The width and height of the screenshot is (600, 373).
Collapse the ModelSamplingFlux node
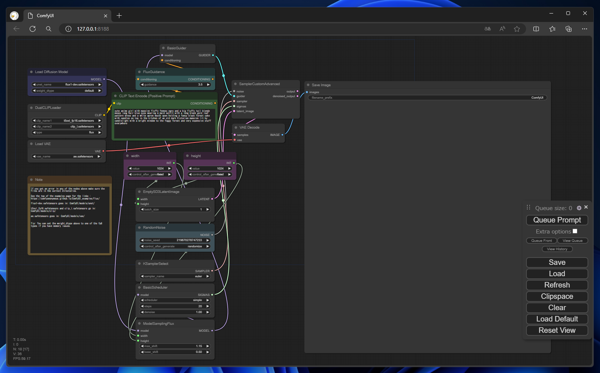(139, 324)
